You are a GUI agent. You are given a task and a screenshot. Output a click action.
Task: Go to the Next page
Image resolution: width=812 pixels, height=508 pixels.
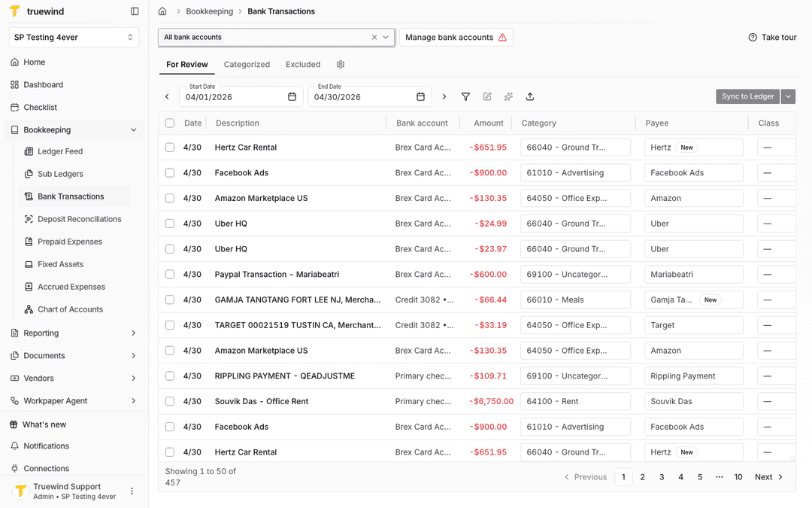[x=768, y=477]
